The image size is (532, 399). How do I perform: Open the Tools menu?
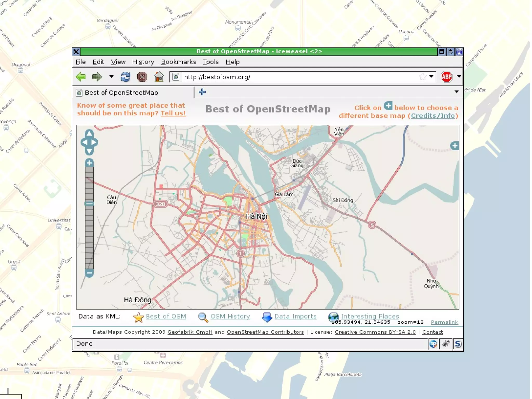click(x=210, y=62)
